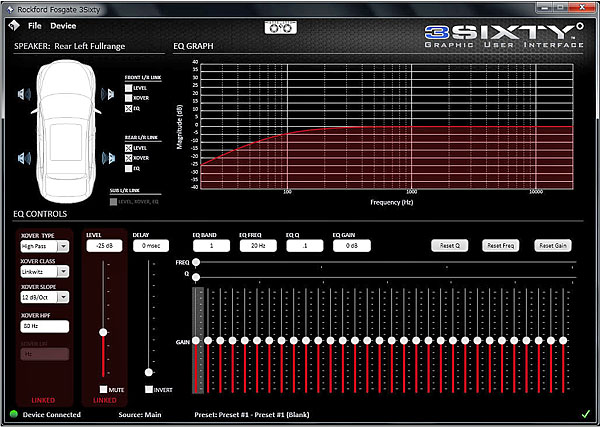The height and width of the screenshot is (427, 600).
Task: Toggle Sub L/R Link checkbox
Action: click(113, 202)
